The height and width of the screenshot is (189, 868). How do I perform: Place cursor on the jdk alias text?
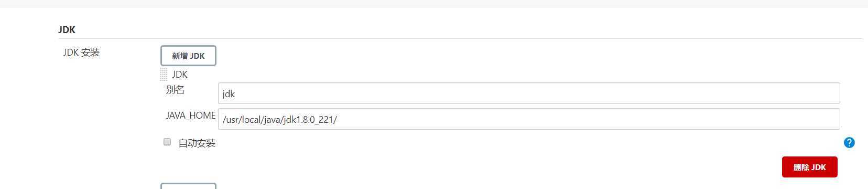tap(229, 94)
